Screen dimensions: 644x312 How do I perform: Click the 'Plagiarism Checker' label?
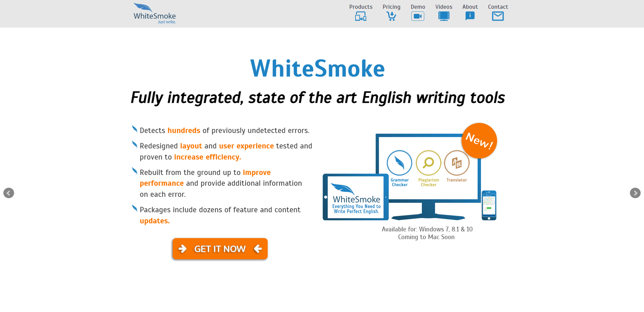tap(428, 182)
